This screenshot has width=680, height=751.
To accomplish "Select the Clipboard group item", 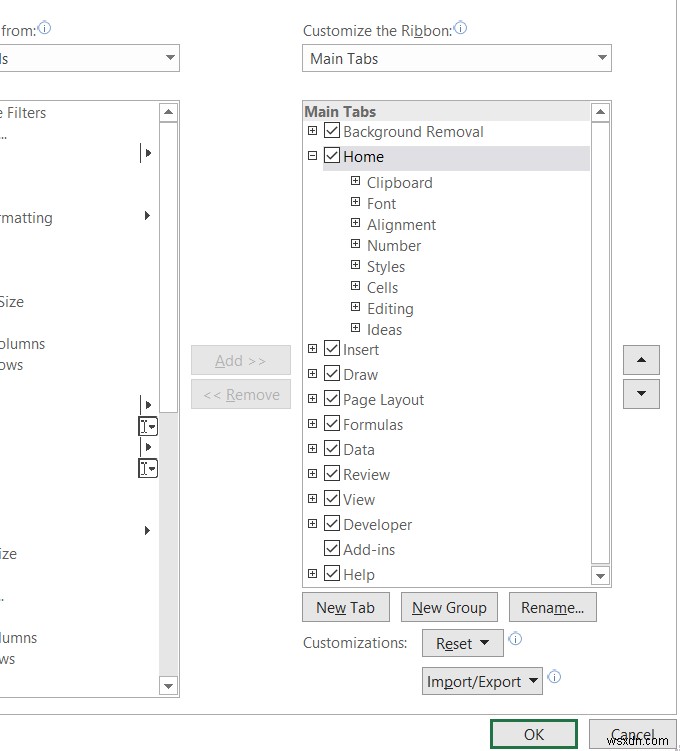I will point(399,183).
